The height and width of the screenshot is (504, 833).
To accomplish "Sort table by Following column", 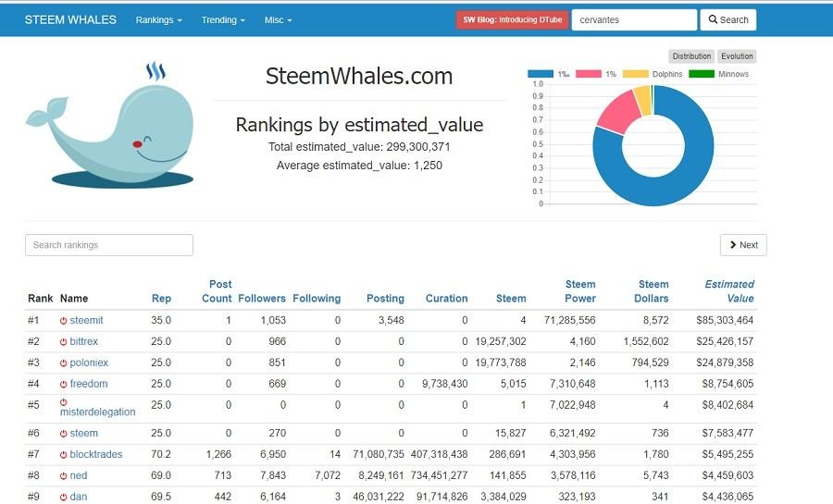I will click(317, 298).
